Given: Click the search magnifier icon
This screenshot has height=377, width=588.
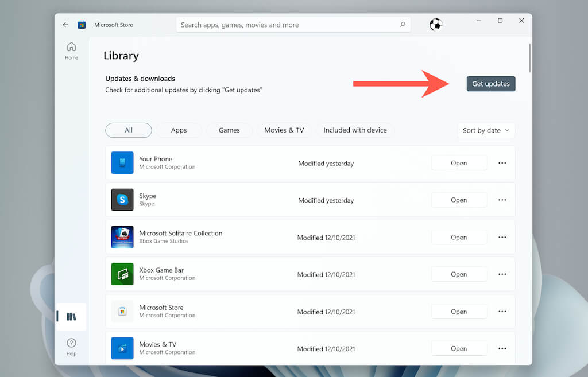Looking at the screenshot, I should tap(403, 25).
